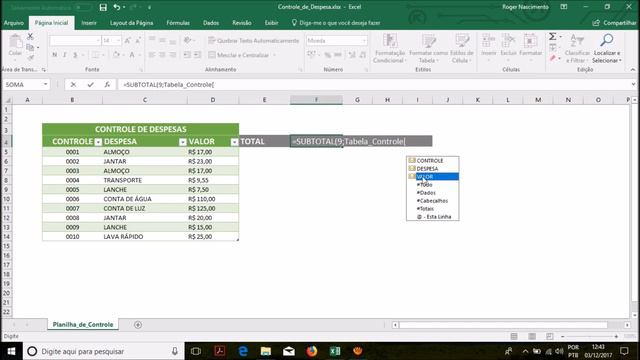Toggle the AutoSave switch
The height and width of the screenshot is (360, 640).
click(83, 7)
